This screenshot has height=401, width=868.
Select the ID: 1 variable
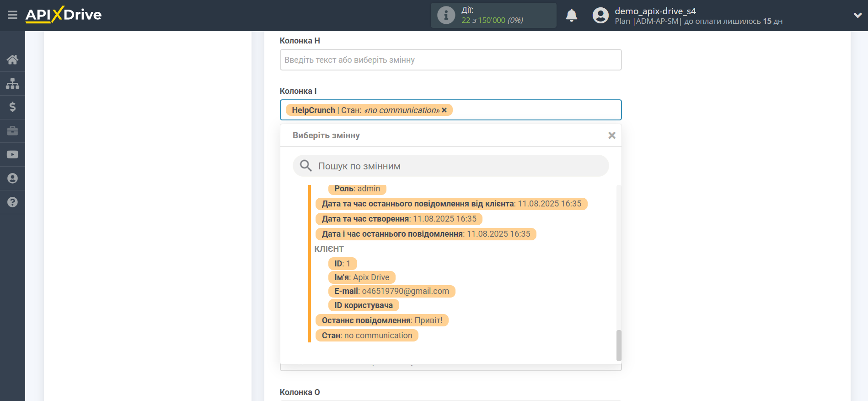(x=342, y=264)
